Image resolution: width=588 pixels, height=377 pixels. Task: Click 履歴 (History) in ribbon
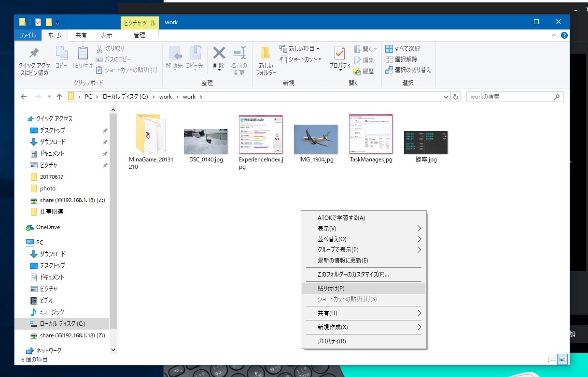364,71
